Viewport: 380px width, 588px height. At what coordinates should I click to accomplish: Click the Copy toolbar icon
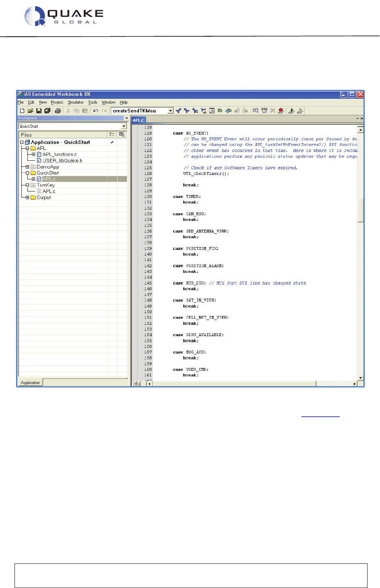point(76,110)
